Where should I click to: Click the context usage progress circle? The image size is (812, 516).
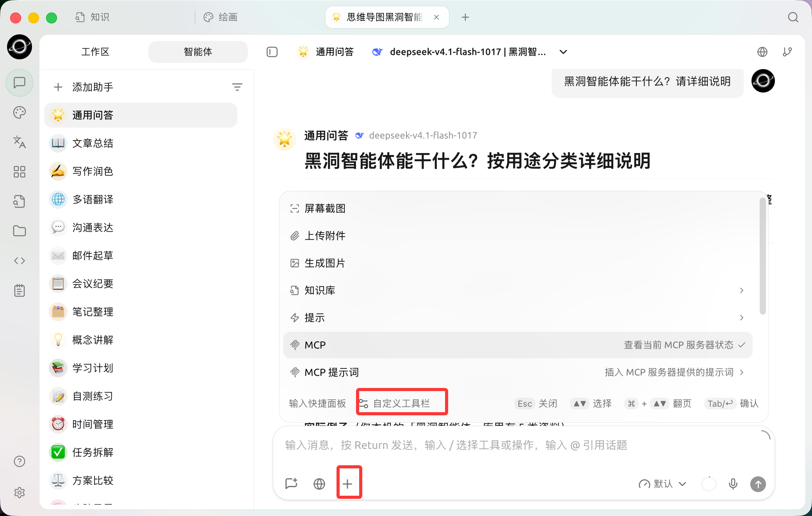click(709, 484)
